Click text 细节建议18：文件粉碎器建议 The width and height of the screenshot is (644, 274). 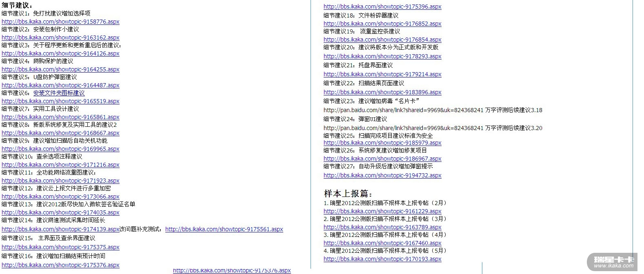(x=361, y=15)
